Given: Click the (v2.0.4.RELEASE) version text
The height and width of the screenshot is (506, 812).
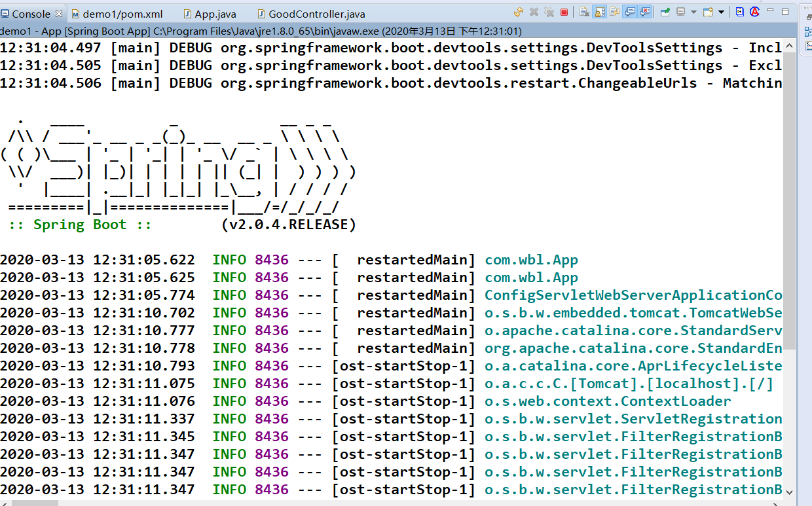Looking at the screenshot, I should tap(289, 225).
